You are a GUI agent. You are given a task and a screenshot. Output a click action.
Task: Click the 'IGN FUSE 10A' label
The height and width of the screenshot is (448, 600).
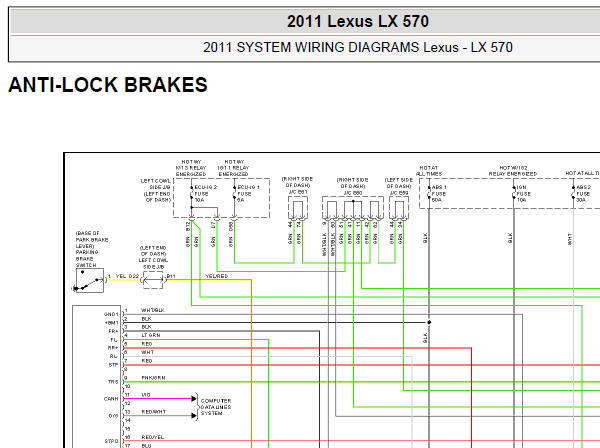[x=522, y=194]
